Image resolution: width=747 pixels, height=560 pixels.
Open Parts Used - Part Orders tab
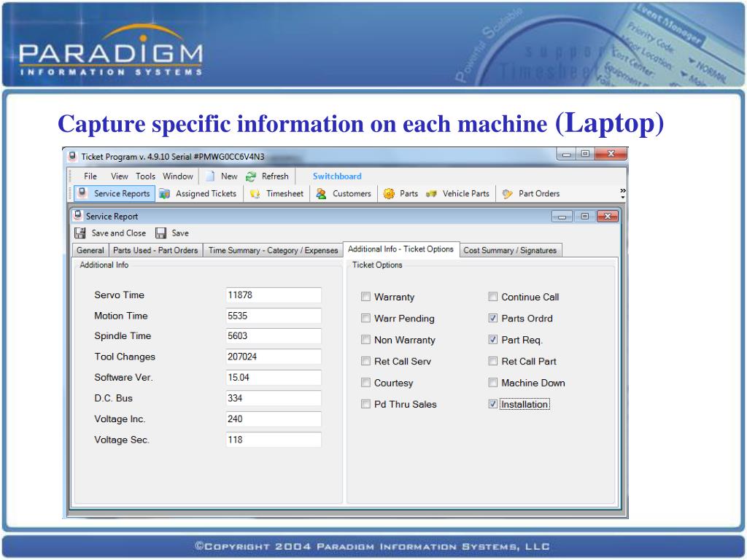155,251
